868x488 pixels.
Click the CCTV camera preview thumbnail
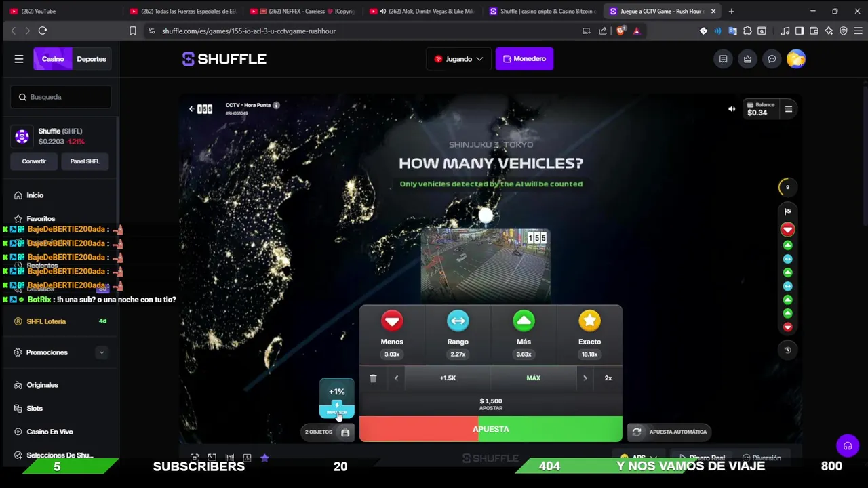pos(486,265)
